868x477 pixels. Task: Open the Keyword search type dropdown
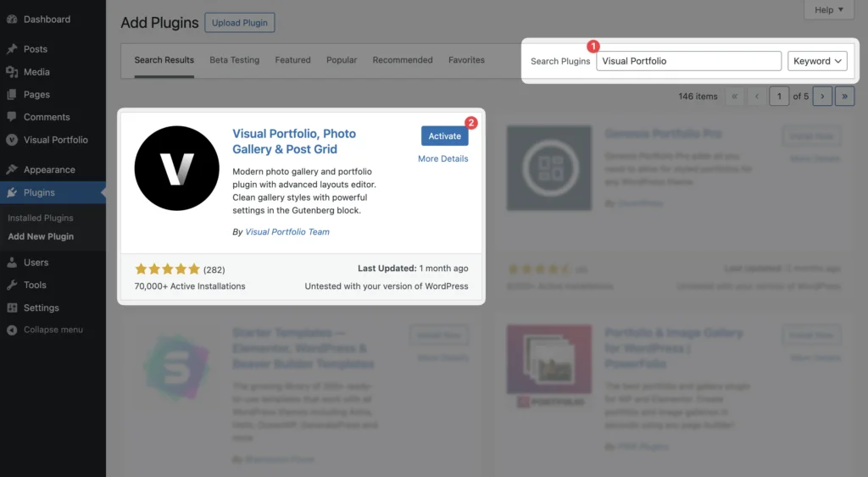tap(817, 61)
